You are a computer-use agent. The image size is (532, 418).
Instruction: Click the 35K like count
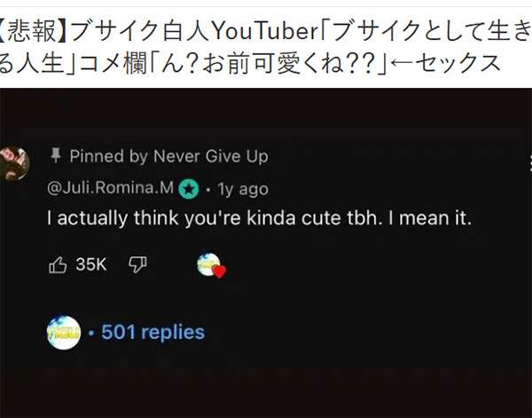pos(91,264)
